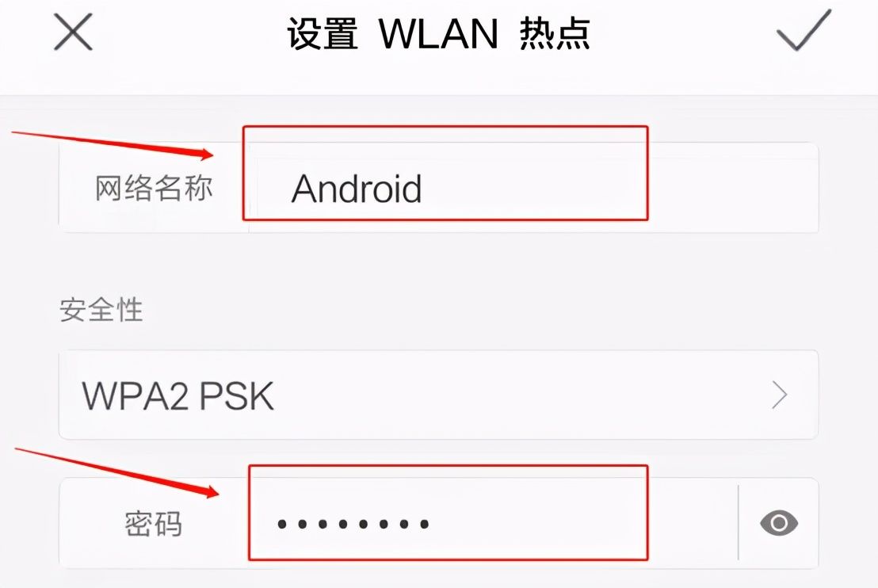Tap the 设置 WLAN 热点 title
Viewport: 878px width, 588px height.
click(438, 33)
